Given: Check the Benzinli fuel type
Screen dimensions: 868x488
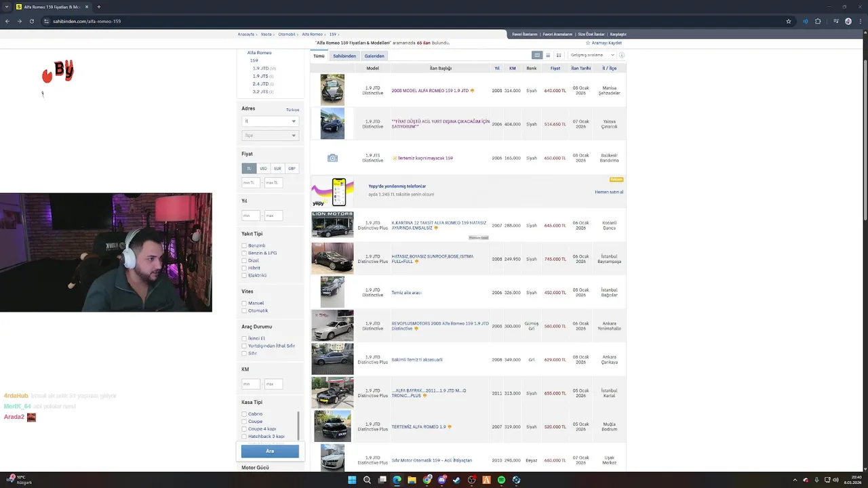Looking at the screenshot, I should tap(244, 245).
